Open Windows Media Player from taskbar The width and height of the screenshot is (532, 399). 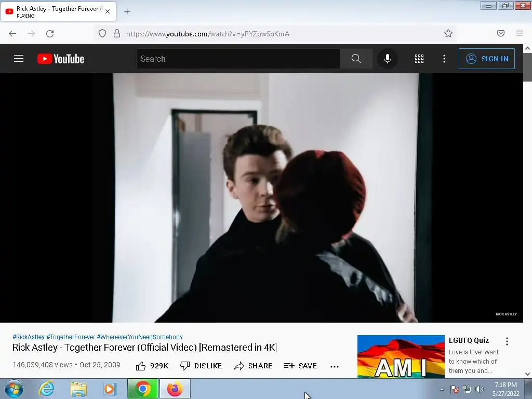pos(109,389)
